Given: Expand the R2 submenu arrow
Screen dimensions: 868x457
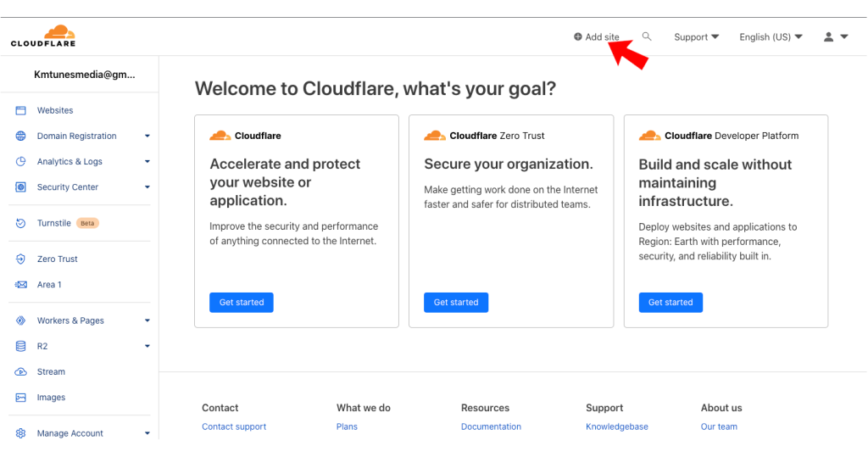Looking at the screenshot, I should 147,346.
